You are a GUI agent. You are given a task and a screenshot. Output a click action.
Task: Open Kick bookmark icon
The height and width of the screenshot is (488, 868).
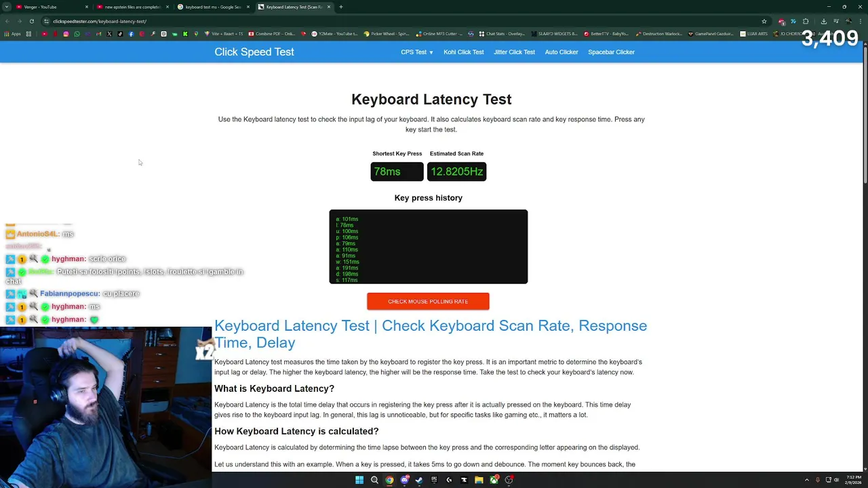click(x=185, y=34)
